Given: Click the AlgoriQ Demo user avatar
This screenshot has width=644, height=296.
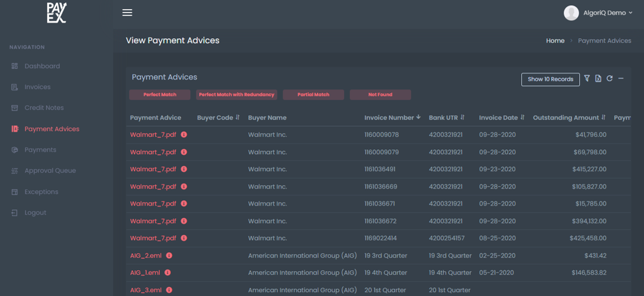Looking at the screenshot, I should [571, 13].
